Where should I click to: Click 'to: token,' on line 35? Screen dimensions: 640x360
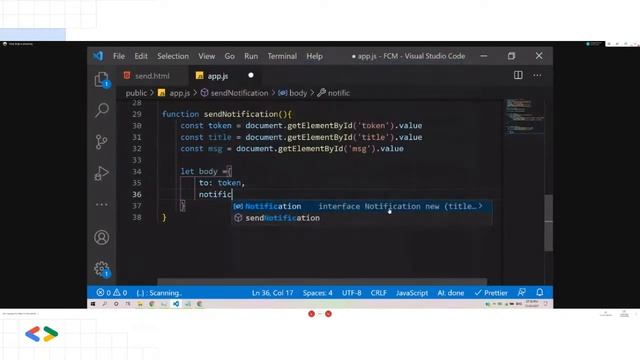pos(222,183)
